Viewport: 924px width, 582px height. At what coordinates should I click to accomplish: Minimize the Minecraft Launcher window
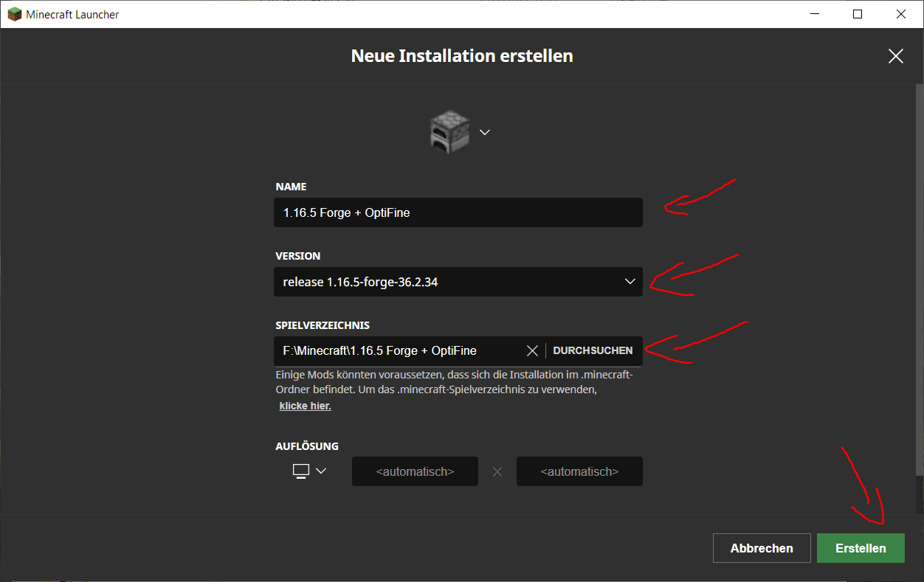pyautogui.click(x=815, y=14)
